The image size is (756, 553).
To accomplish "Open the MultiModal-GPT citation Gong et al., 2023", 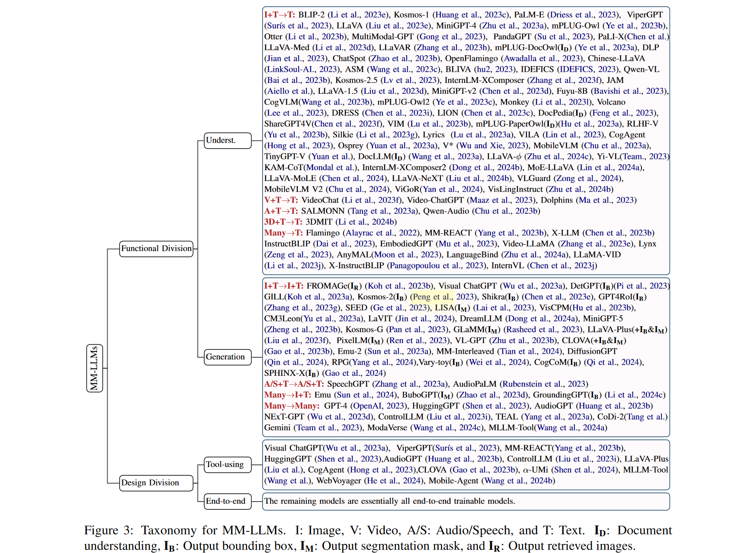I will tap(451, 37).
